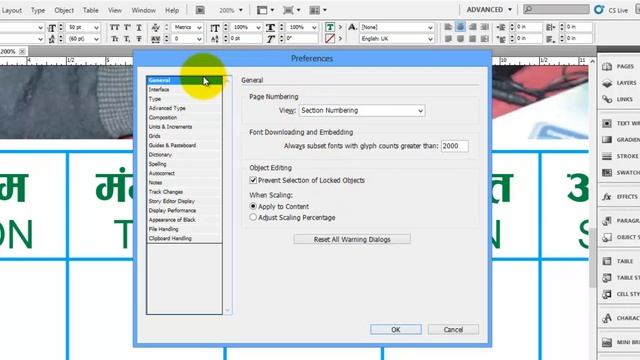The width and height of the screenshot is (640, 360).
Task: Toggle Prevent Selection of Locked Objects checkbox
Action: point(253,180)
